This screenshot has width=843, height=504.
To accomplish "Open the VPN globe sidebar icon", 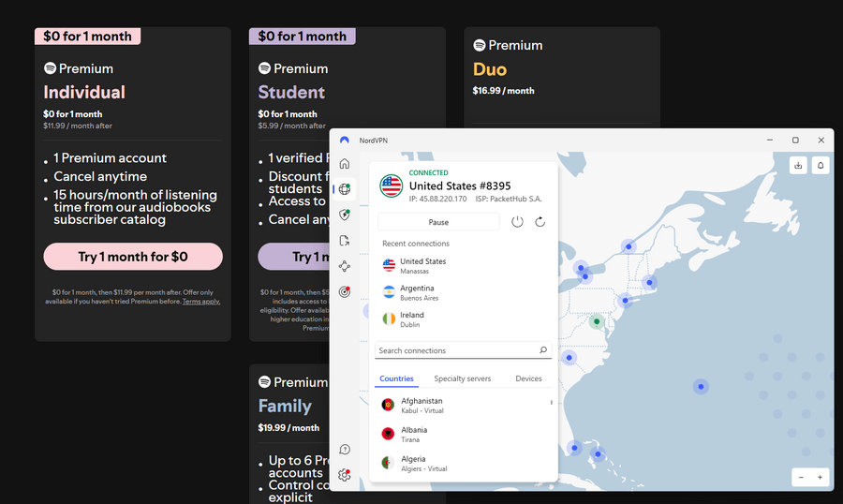I will point(345,189).
